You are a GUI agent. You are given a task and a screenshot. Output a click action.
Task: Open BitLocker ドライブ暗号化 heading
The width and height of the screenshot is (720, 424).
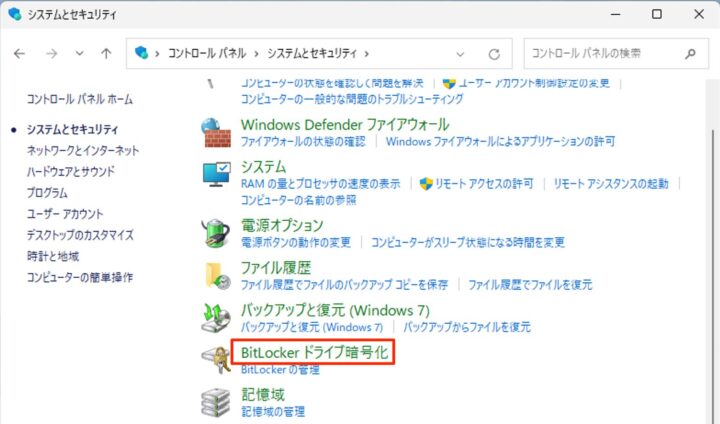(x=315, y=352)
